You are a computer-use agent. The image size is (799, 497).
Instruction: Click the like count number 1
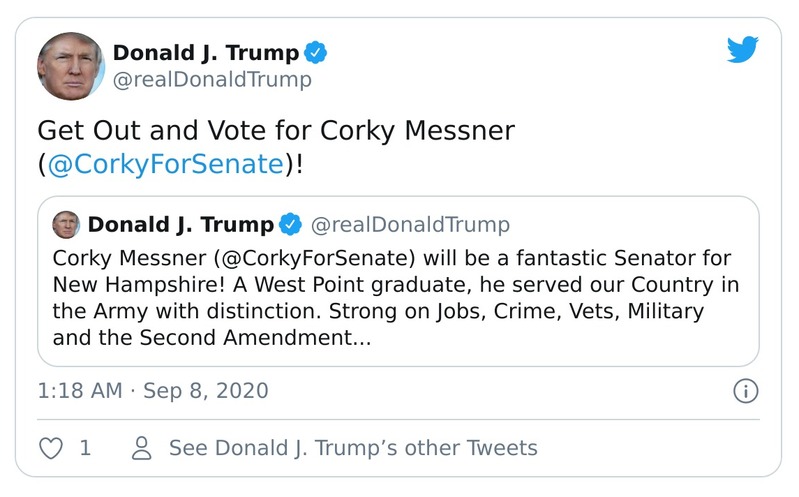[85, 448]
